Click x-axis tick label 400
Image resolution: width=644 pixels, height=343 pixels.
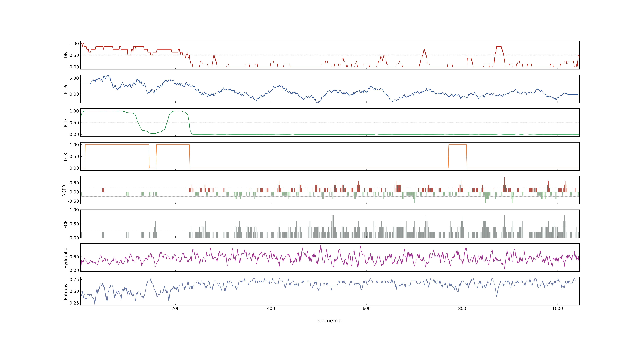click(271, 309)
